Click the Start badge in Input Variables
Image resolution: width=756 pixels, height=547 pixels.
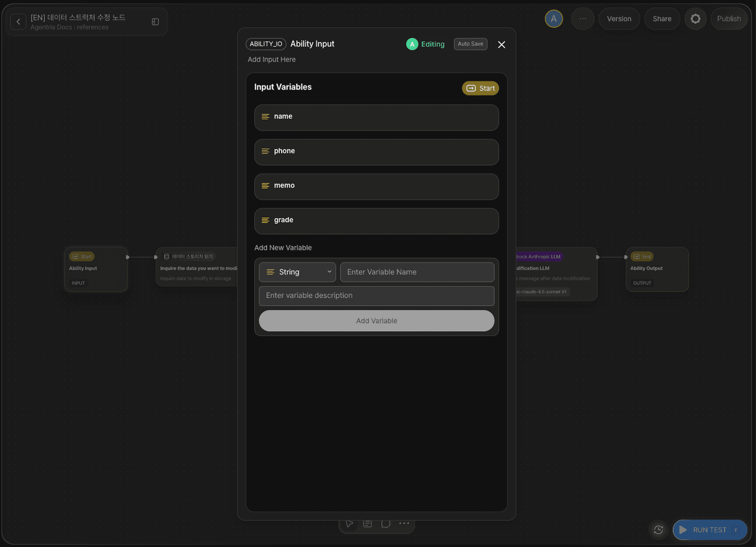pyautogui.click(x=480, y=88)
